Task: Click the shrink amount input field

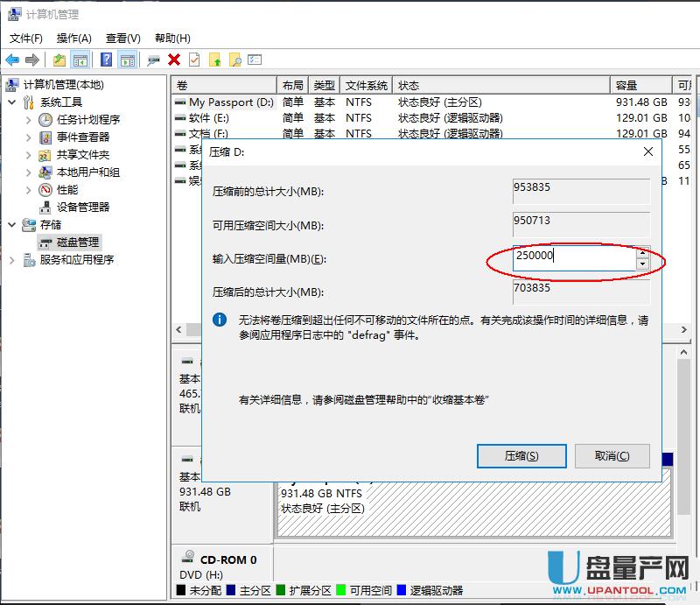Action: pos(573,257)
